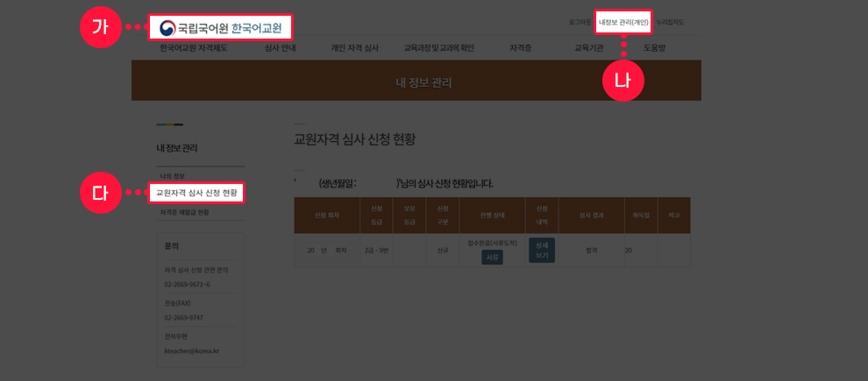
Task: Click the red 가 marker badge
Action: (x=100, y=27)
